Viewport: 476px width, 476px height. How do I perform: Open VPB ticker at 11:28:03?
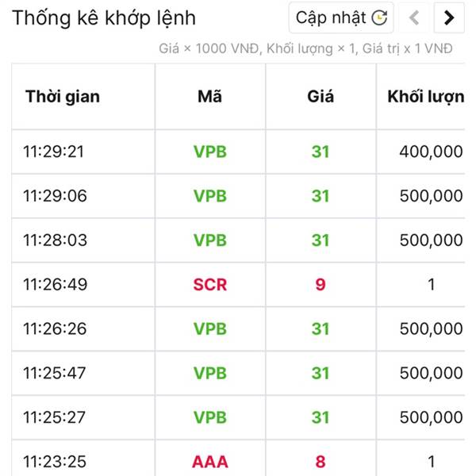pos(210,240)
